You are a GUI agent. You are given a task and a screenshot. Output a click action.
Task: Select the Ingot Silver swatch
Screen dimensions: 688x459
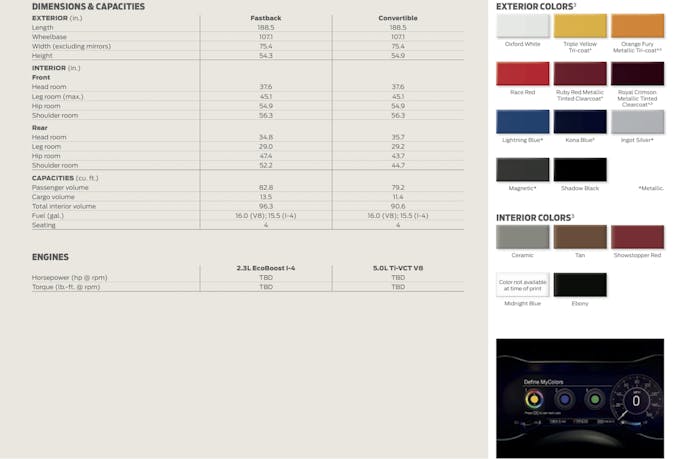637,122
